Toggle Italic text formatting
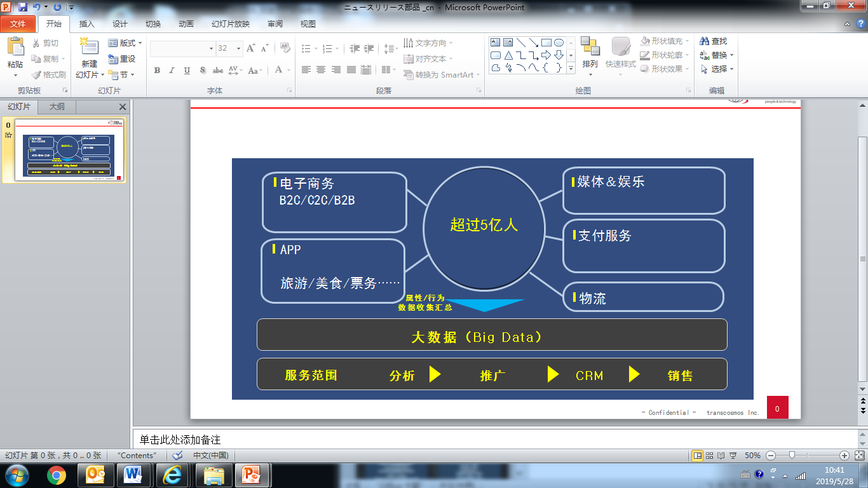Screen dimensions: 868x488 [172, 71]
